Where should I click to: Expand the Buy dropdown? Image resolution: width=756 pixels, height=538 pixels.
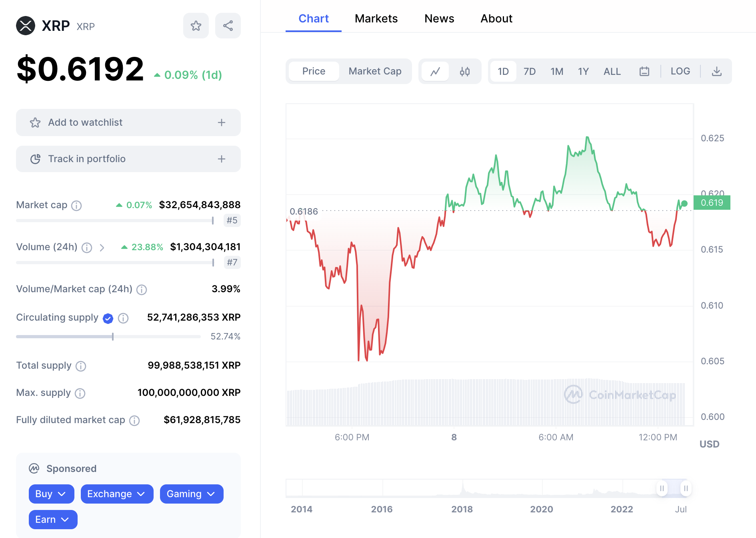(51, 494)
